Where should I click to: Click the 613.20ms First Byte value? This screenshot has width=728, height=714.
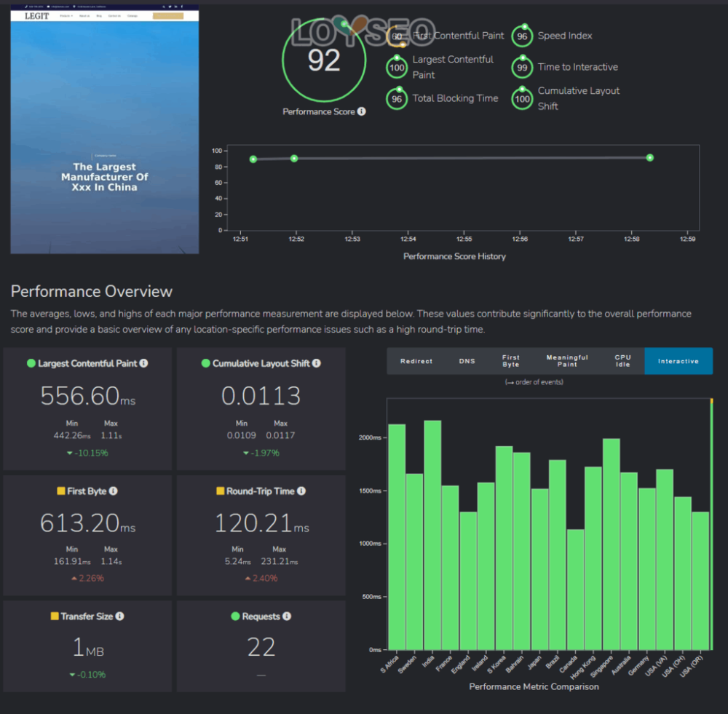point(88,523)
